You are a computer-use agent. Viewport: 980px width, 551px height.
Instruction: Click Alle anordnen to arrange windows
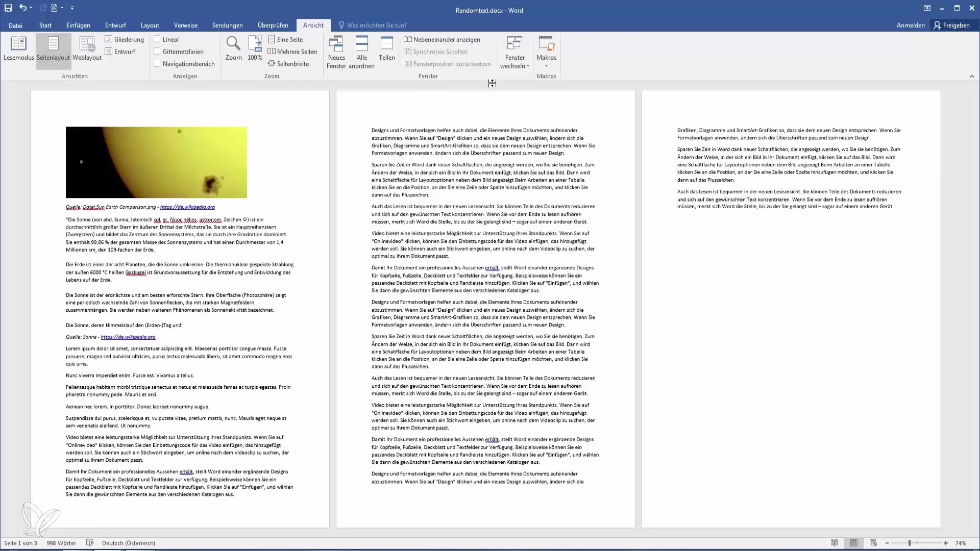(362, 52)
